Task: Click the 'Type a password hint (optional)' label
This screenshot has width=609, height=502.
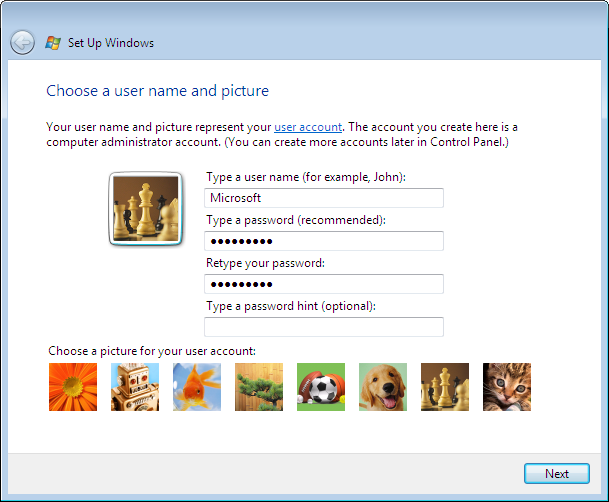Action: point(291,306)
